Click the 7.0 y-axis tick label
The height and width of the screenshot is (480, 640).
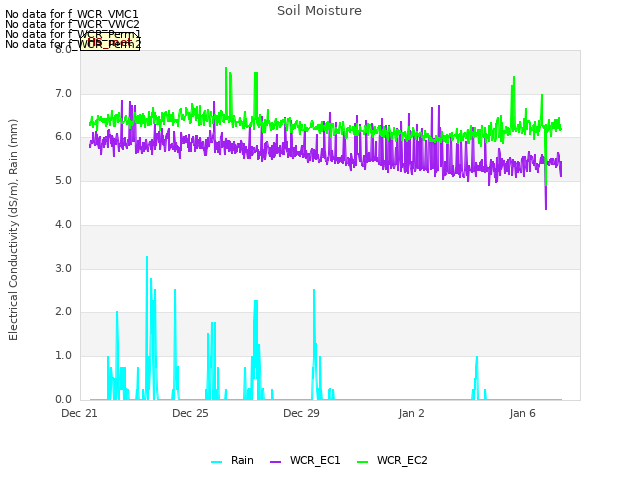point(63,93)
